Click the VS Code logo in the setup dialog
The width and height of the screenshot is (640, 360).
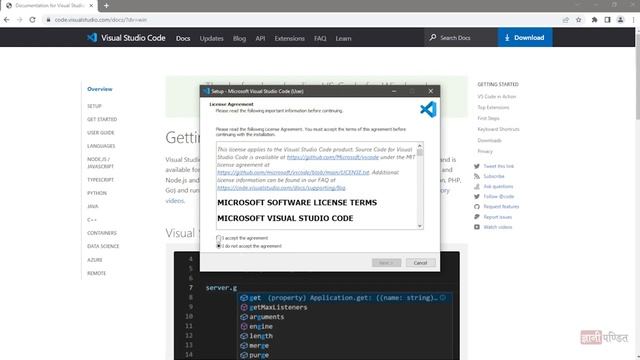coord(428,109)
